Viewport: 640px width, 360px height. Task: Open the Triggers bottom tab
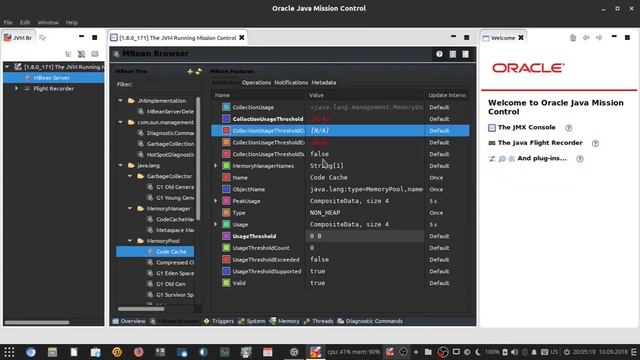click(219, 321)
